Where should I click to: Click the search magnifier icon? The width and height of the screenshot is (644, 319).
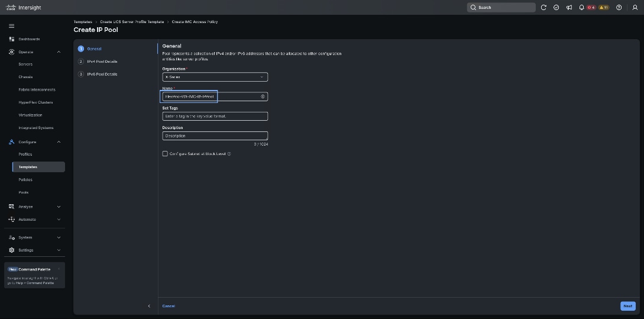pyautogui.click(x=473, y=8)
